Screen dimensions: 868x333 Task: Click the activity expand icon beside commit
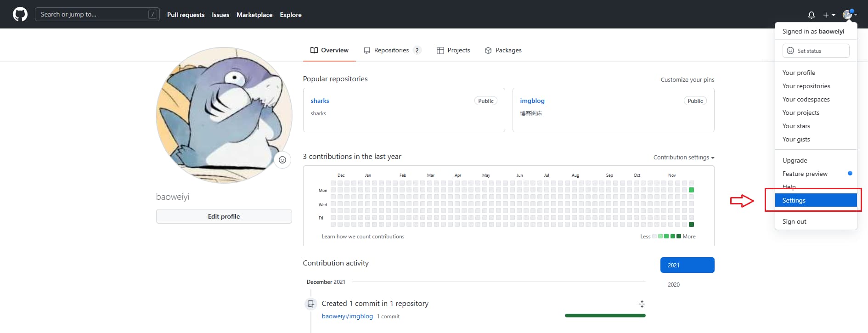coord(642,304)
